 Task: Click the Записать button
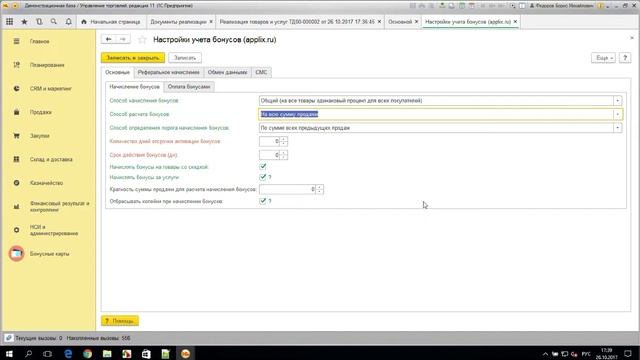click(185, 58)
